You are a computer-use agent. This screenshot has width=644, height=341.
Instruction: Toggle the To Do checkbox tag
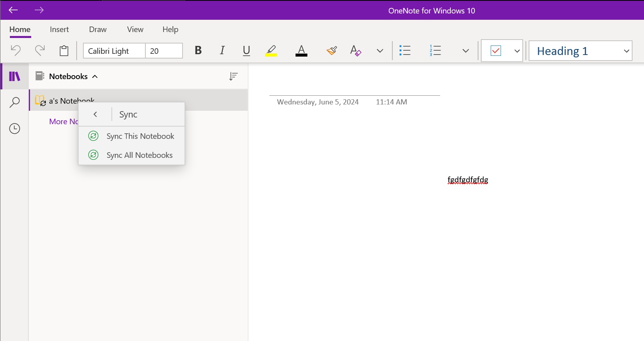click(495, 51)
